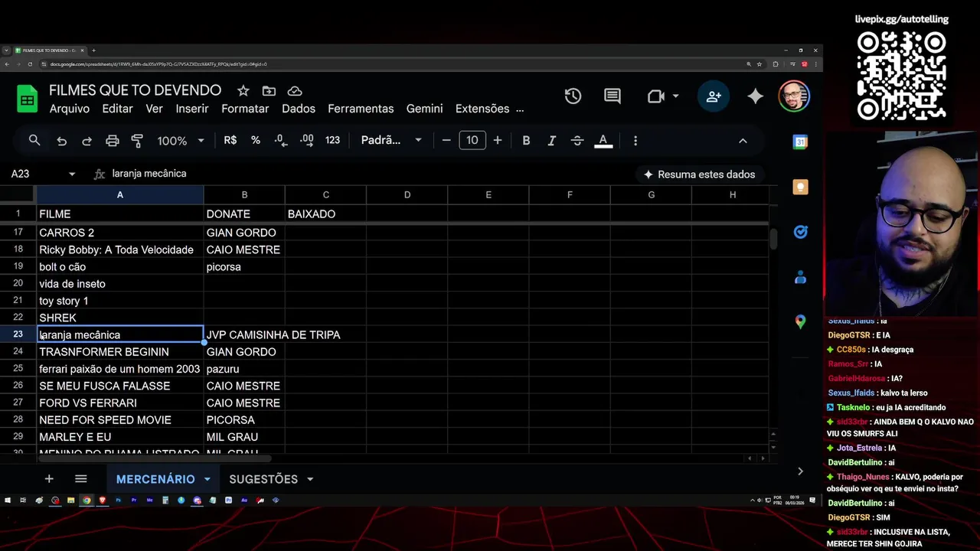Decrease font size with minus button
Viewport: 980px width, 551px height.
click(x=446, y=141)
